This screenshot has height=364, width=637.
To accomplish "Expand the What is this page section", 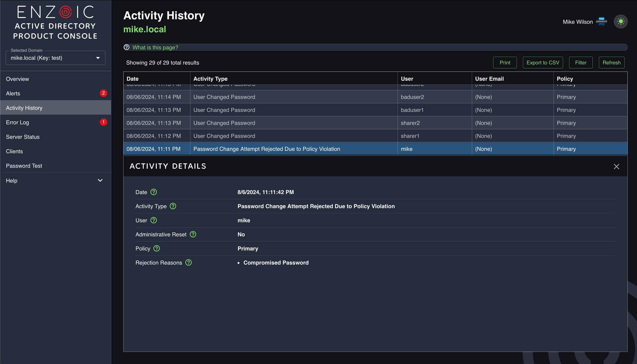I will coord(155,47).
